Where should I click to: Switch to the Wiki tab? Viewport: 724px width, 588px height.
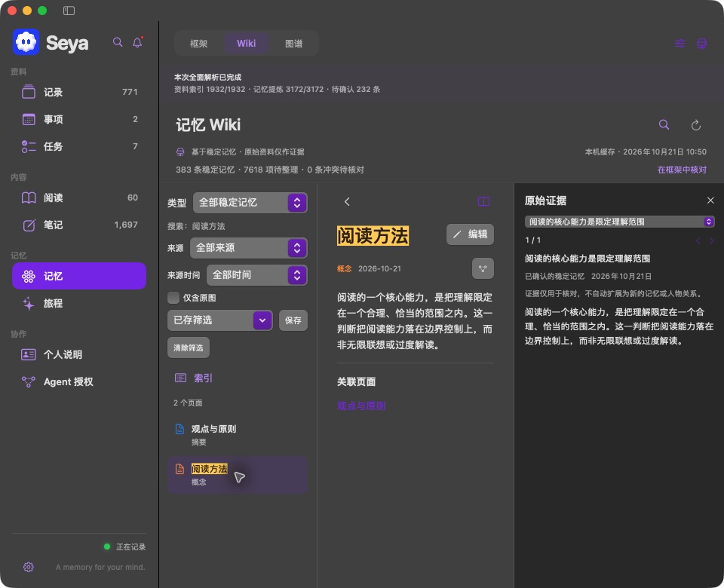coord(246,44)
